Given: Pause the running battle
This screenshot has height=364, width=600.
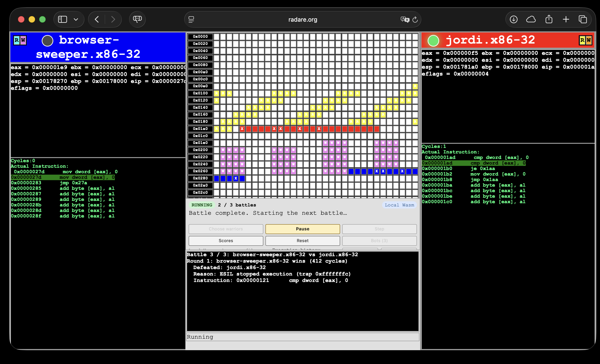Looking at the screenshot, I should (303, 229).
